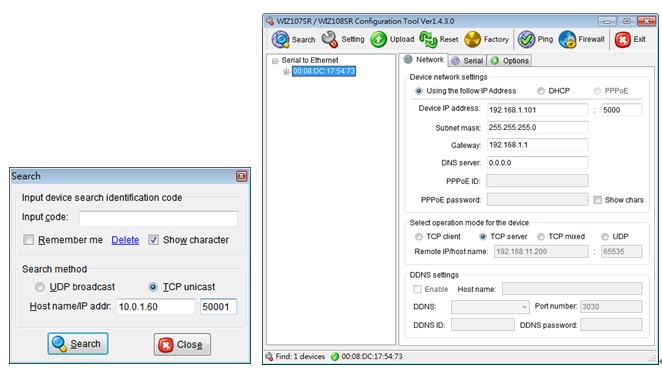Screen dimensions: 662x370
Task: Maximize the Configuration Tool window
Action: [627, 21]
